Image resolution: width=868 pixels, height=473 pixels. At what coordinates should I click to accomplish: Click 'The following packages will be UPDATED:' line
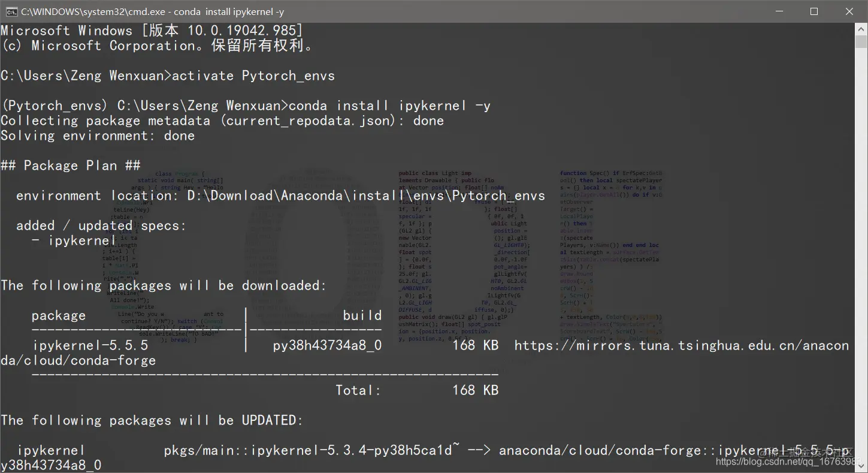pyautogui.click(x=152, y=420)
